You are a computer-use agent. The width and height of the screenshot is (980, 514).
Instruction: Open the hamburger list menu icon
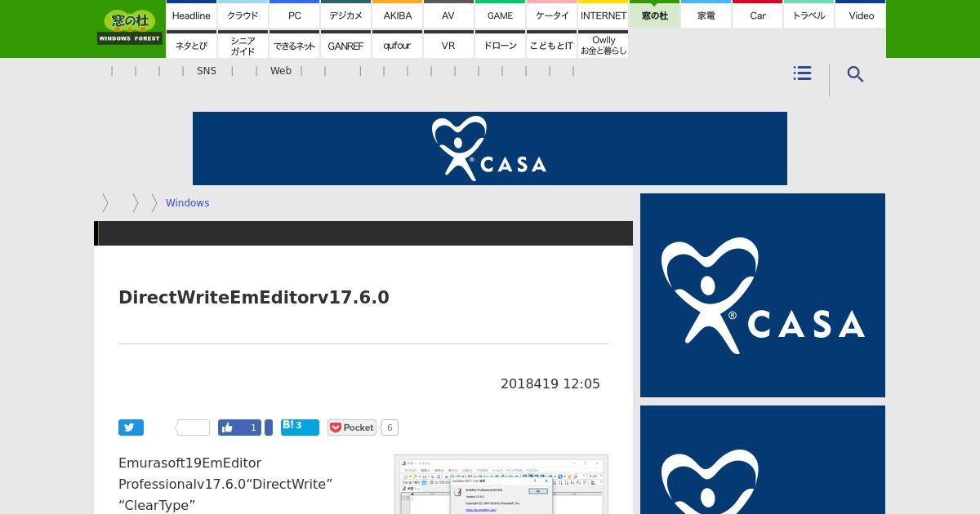[802, 73]
